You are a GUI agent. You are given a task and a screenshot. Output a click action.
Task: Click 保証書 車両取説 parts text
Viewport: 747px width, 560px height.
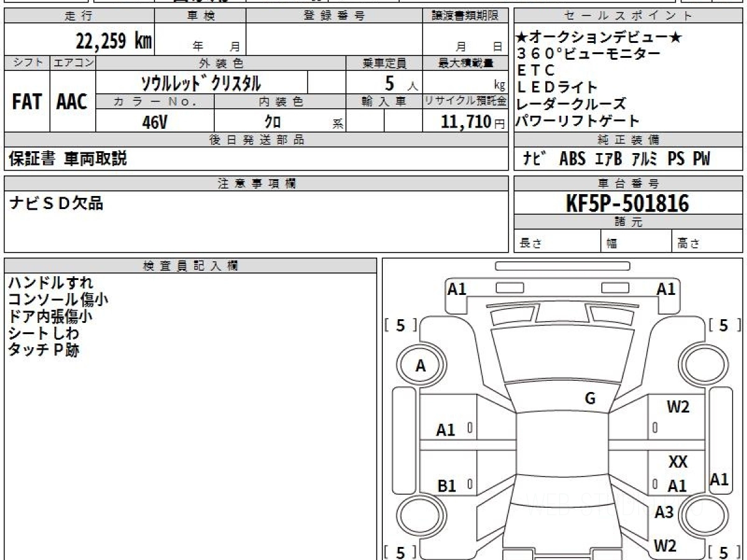pyautogui.click(x=67, y=159)
